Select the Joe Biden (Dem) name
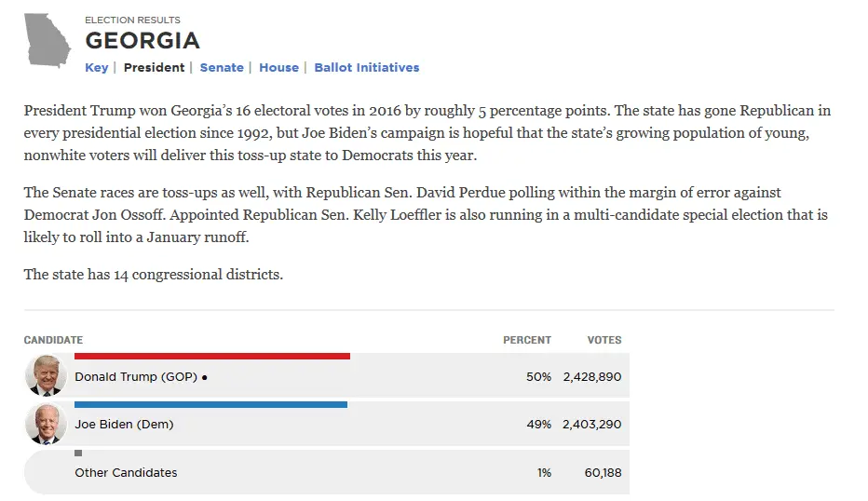The image size is (868, 501). pyautogui.click(x=124, y=425)
